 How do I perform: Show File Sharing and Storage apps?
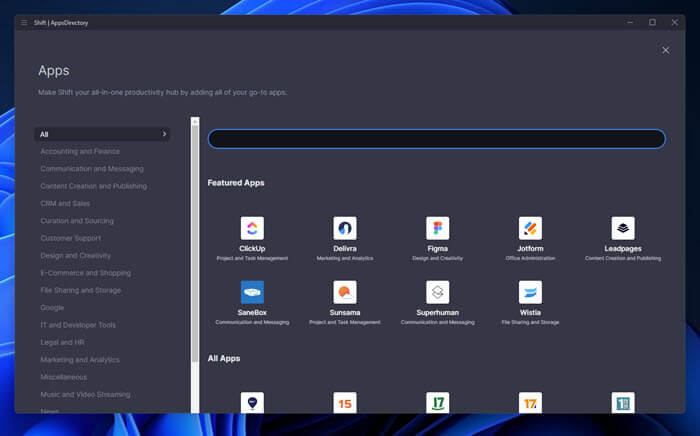[x=81, y=290]
